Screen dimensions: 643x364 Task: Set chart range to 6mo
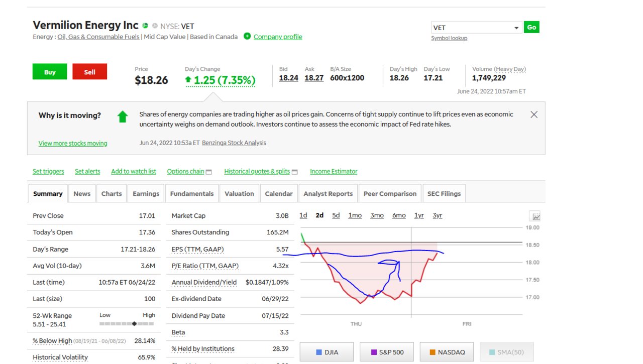coord(399,215)
